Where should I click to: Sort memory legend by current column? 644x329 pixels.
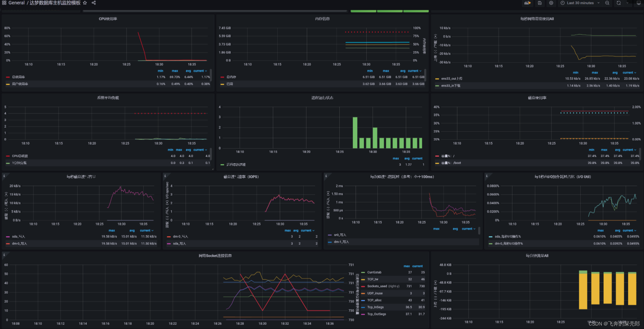coord(414,71)
